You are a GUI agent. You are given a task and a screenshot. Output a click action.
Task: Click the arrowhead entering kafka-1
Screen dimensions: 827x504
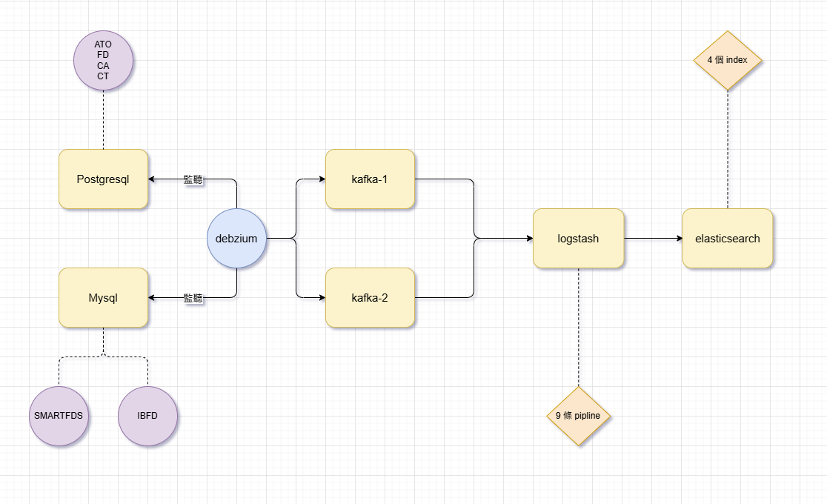(x=322, y=179)
